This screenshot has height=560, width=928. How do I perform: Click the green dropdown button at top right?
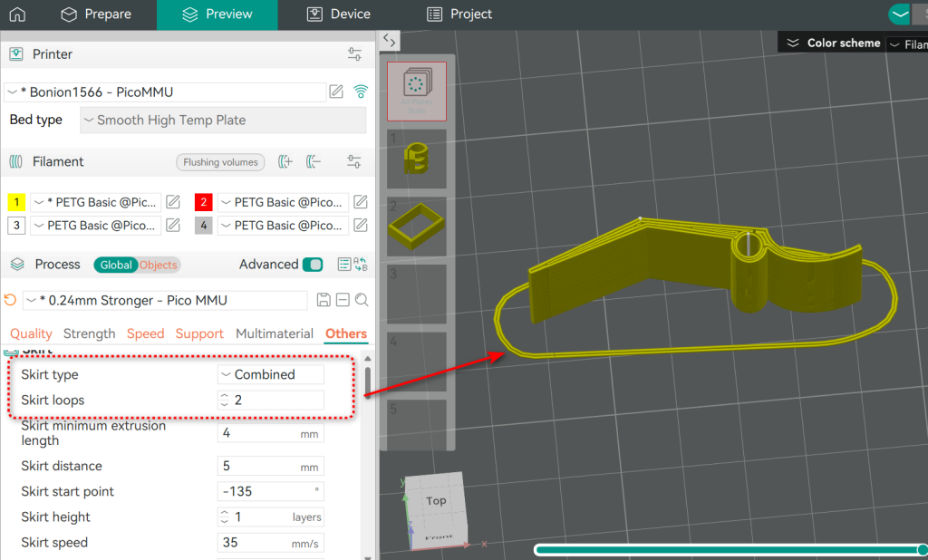click(900, 14)
